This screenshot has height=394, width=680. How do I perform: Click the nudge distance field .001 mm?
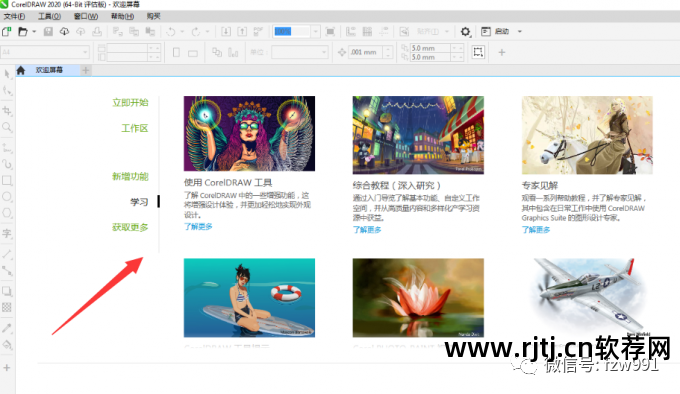[366, 52]
